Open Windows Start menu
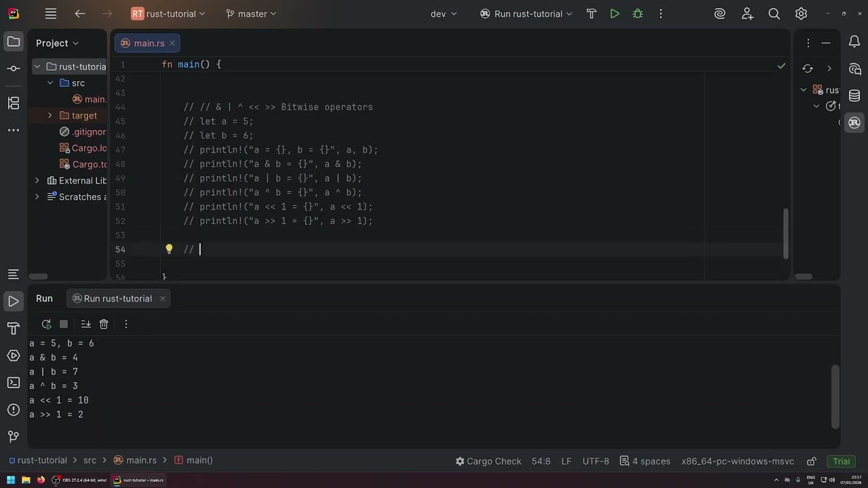This screenshot has width=868, height=488. click(x=11, y=480)
